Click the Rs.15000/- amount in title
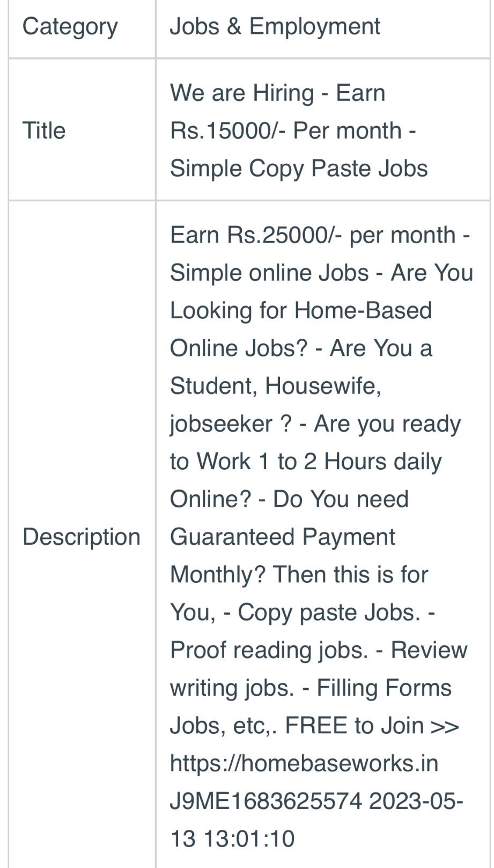This screenshot has height=868, width=494. tap(227, 130)
